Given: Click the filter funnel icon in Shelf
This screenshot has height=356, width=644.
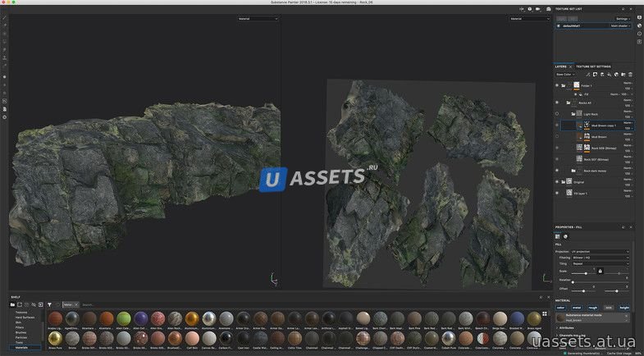Looking at the screenshot, I should (x=49, y=304).
